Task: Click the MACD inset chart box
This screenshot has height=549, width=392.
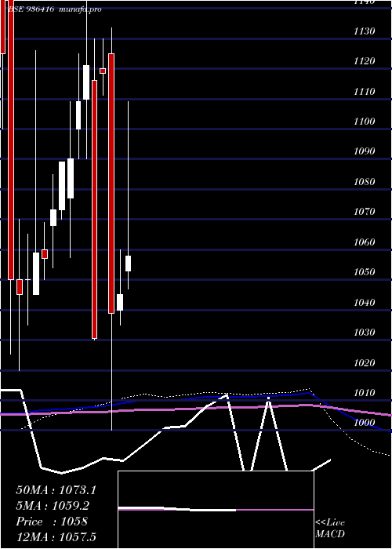Action: tap(216, 510)
